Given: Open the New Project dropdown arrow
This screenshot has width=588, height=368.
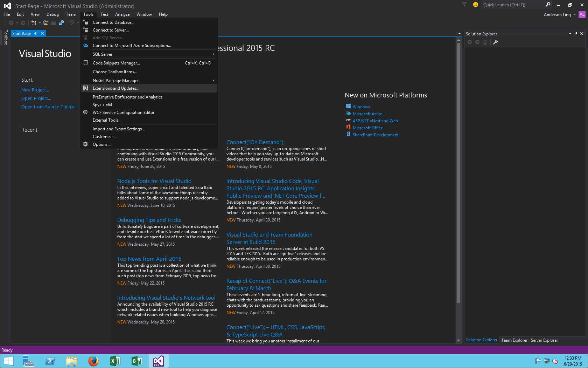Looking at the screenshot, I should pyautogui.click(x=40, y=23).
